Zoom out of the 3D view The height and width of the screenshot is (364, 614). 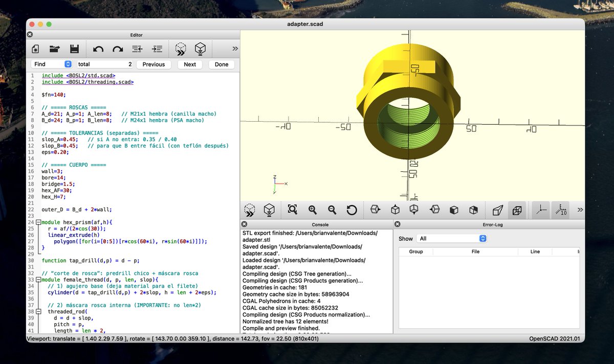click(332, 210)
